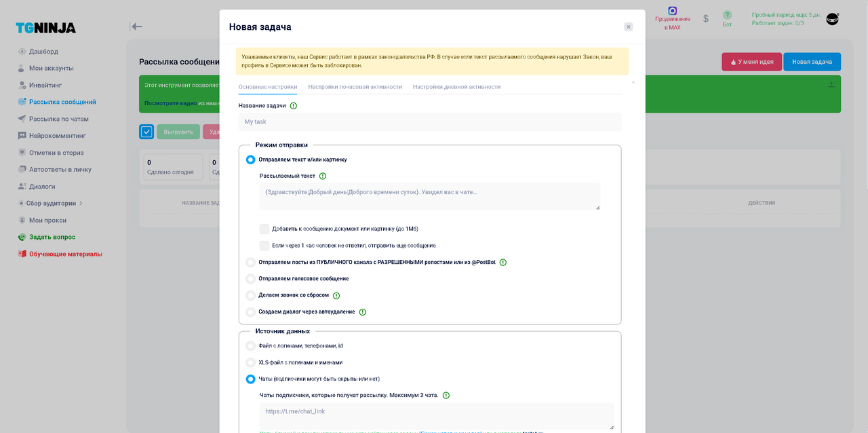Toggle the select-all checkbox beside Выгрузить
868x433 pixels.
(x=146, y=132)
